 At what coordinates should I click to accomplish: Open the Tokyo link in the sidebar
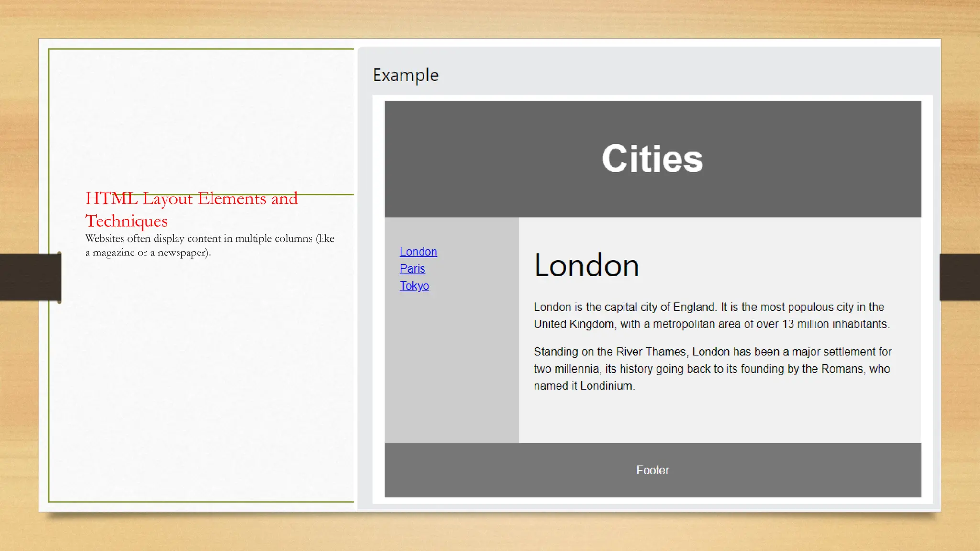[414, 286]
